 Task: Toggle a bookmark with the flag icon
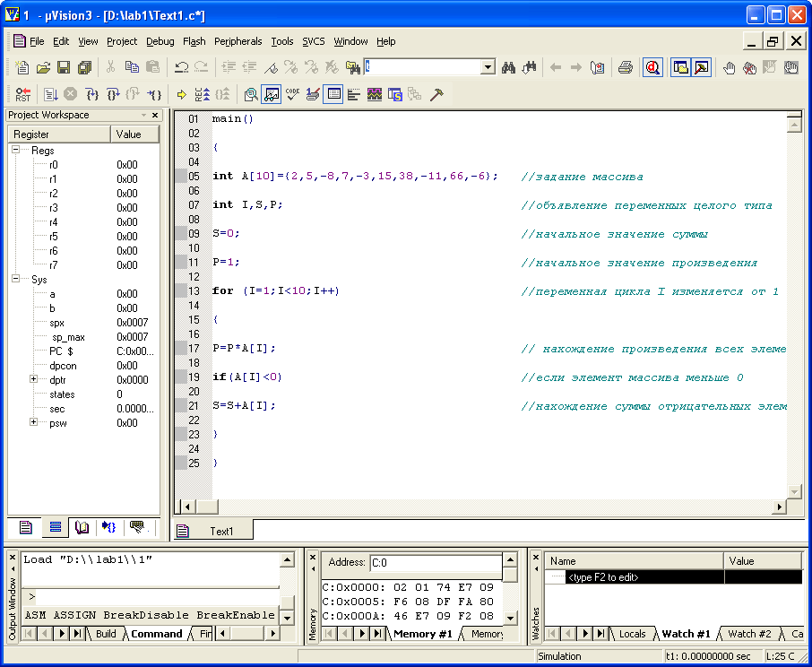(x=271, y=67)
